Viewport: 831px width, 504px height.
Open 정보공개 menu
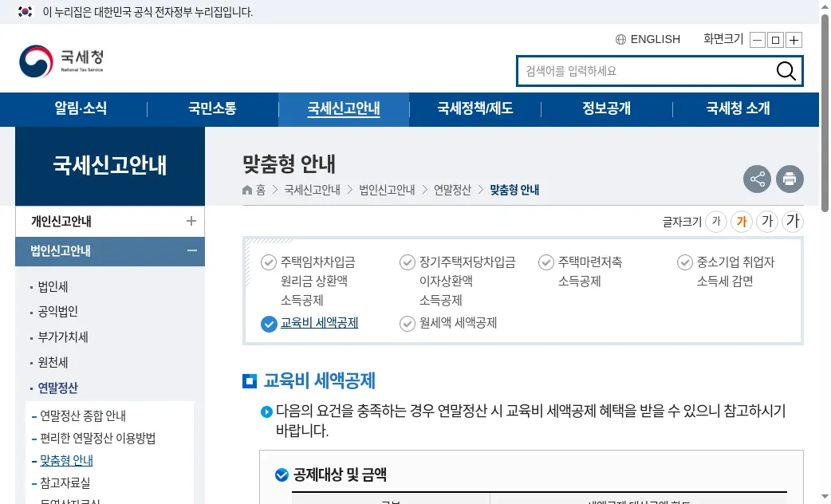pyautogui.click(x=606, y=108)
